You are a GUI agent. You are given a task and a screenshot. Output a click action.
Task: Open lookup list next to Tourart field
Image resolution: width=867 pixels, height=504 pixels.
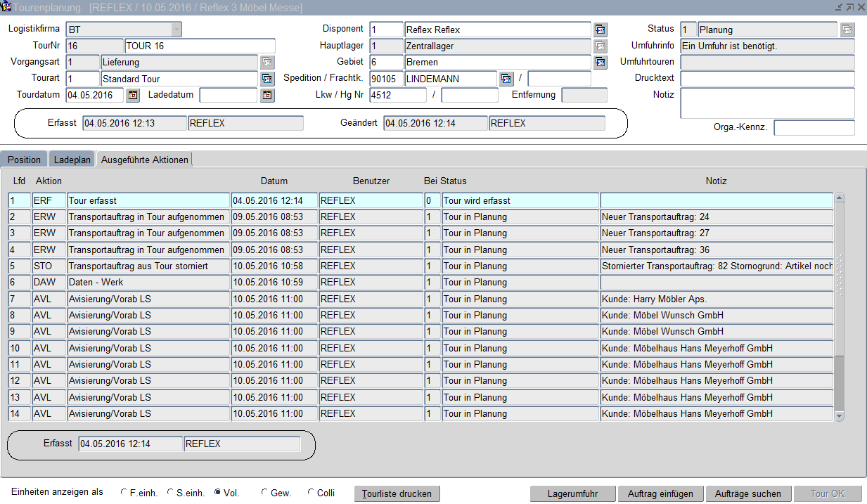click(267, 78)
